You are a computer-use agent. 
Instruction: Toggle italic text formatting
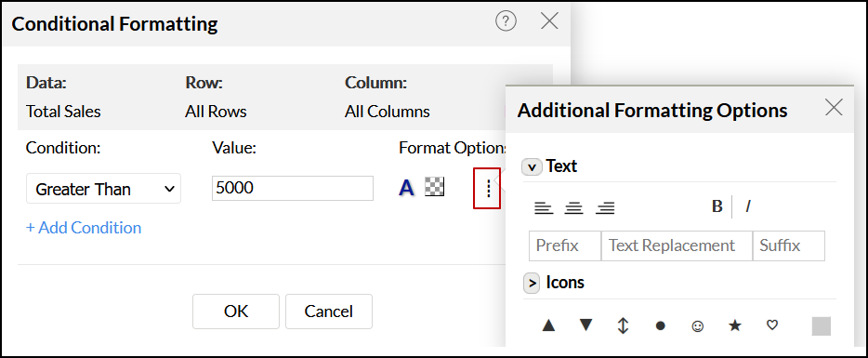(x=748, y=206)
